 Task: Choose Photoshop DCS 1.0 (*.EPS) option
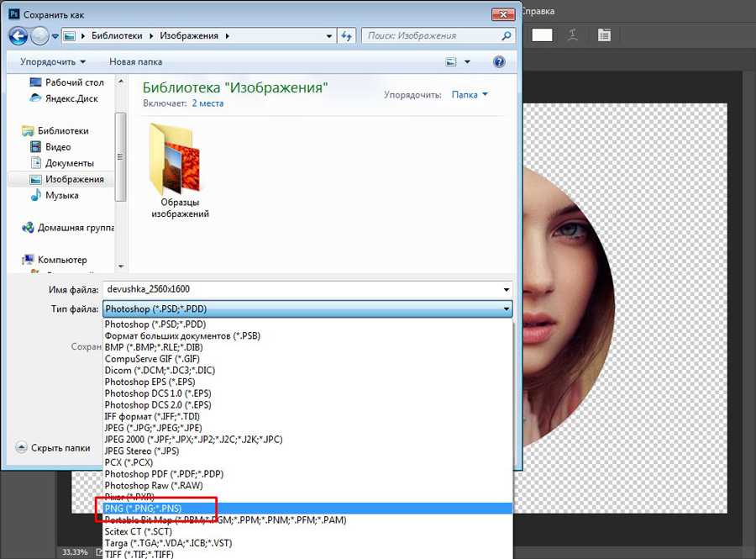pos(307,393)
